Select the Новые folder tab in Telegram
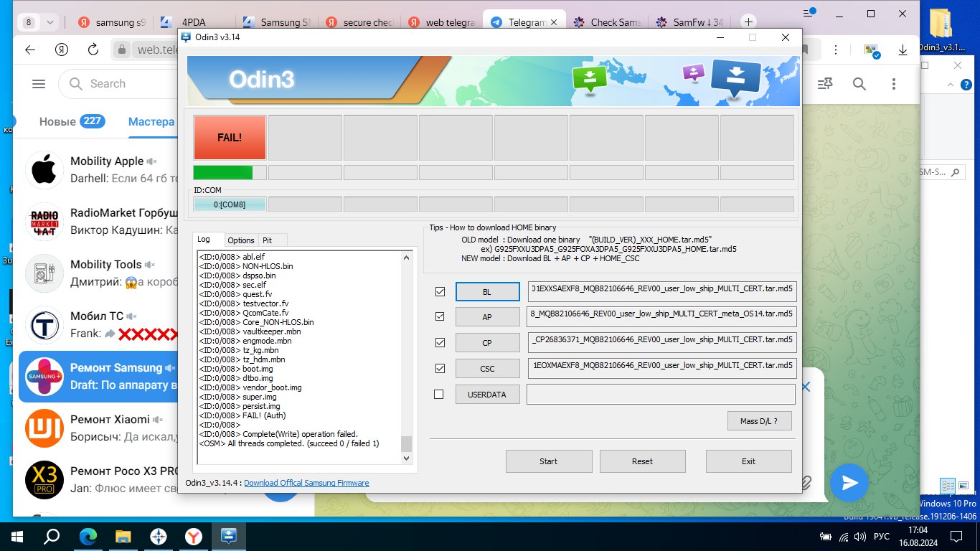The width and height of the screenshot is (980, 551). coord(72,121)
